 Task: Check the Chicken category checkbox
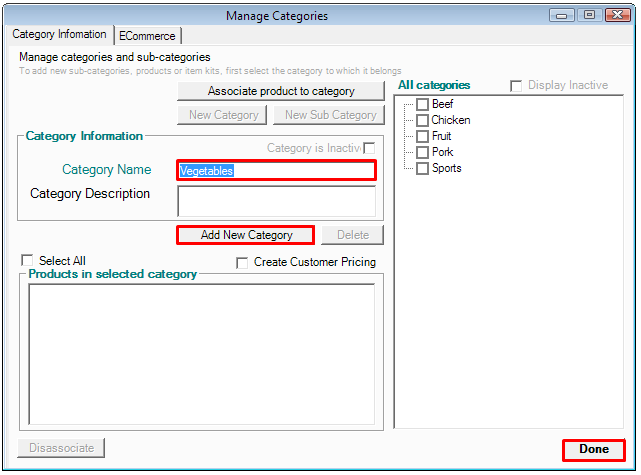tap(422, 121)
